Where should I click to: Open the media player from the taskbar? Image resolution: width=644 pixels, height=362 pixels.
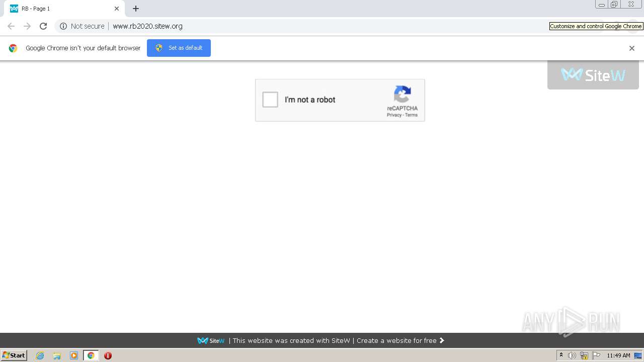point(74,355)
